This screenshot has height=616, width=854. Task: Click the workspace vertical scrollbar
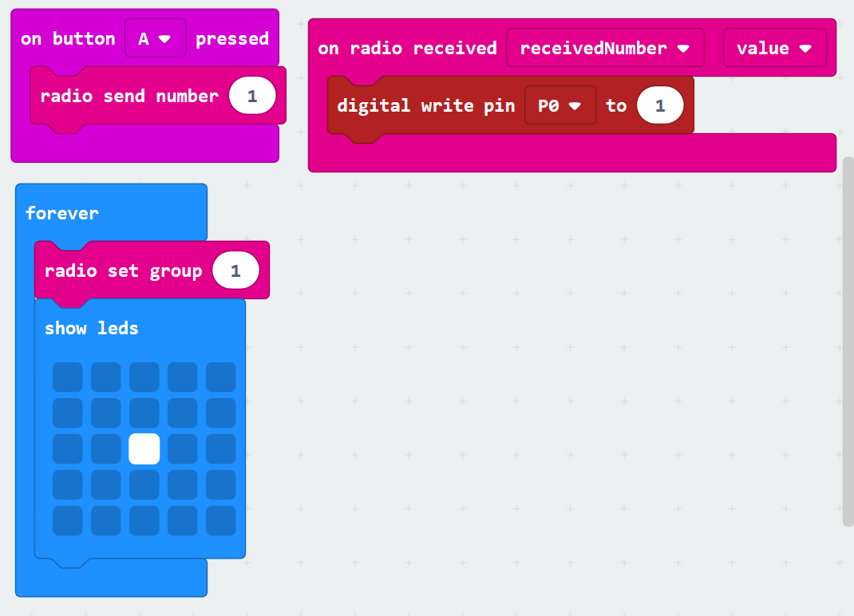tap(848, 342)
